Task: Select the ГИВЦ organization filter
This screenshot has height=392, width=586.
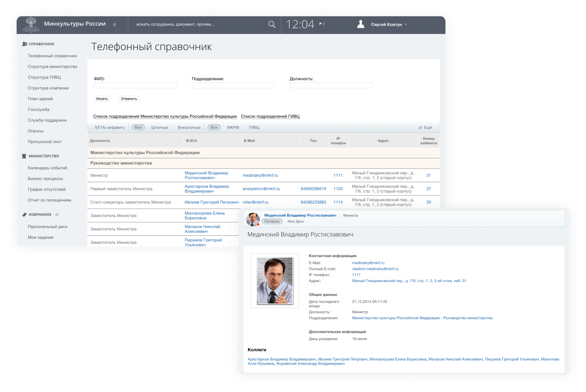Action: 254,127
